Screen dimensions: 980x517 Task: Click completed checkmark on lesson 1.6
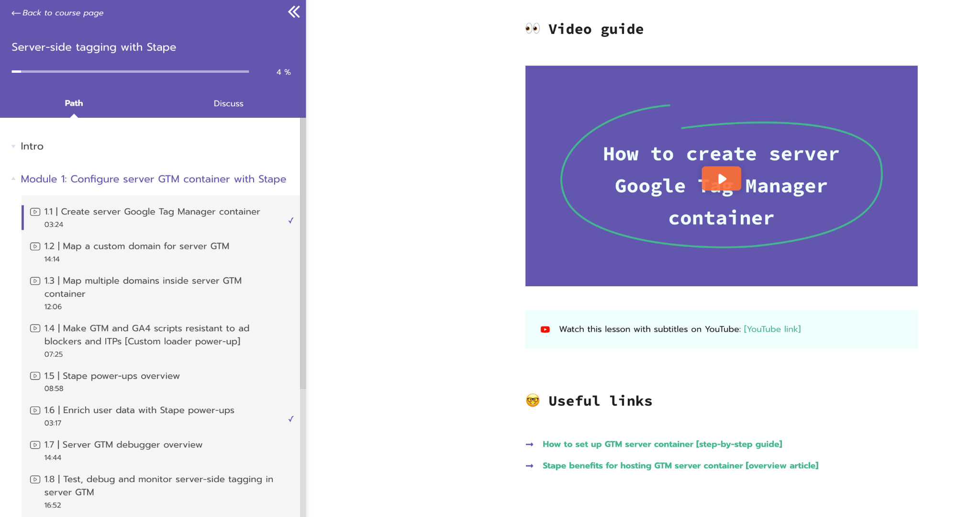pos(290,419)
